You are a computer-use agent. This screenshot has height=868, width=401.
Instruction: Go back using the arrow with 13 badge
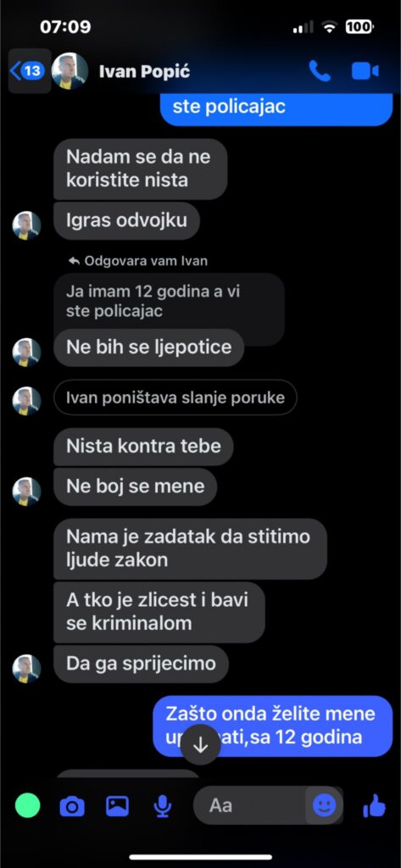30,71
